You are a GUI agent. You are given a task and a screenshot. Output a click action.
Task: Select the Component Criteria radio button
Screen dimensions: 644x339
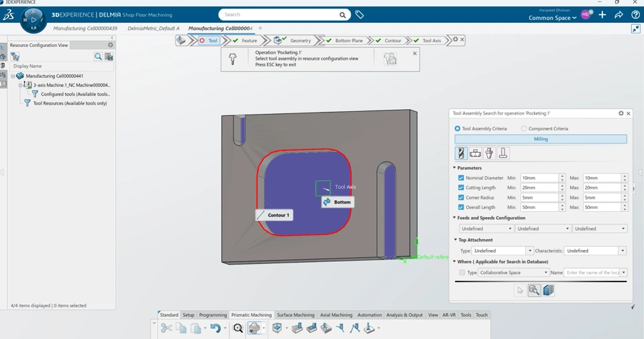pos(524,129)
